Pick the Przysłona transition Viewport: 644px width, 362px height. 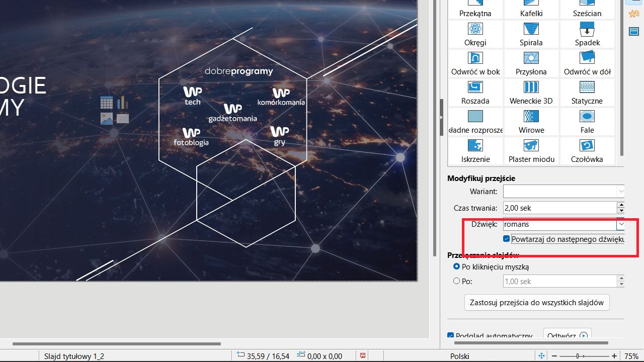(x=531, y=63)
